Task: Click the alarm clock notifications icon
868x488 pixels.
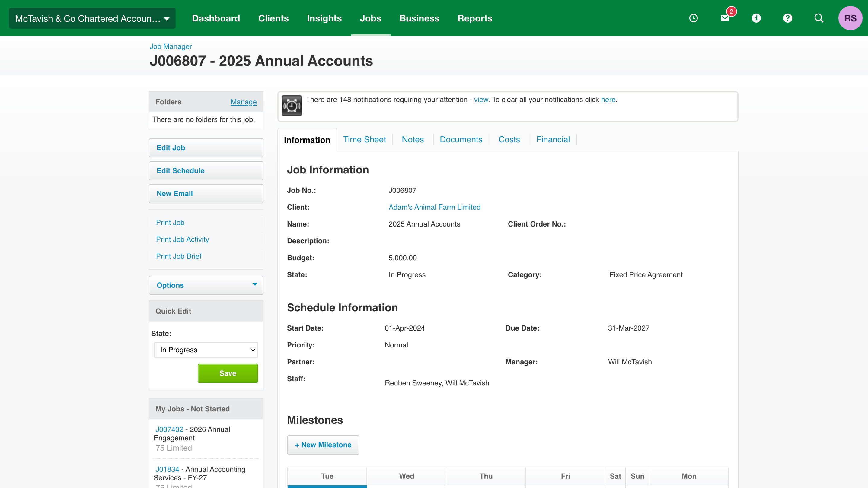Action: (292, 106)
